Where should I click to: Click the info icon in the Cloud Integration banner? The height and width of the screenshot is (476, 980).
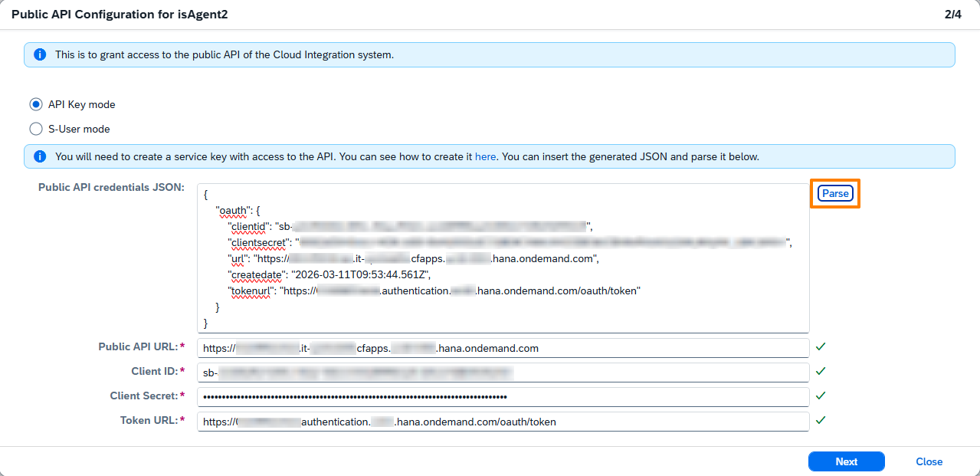[x=40, y=55]
